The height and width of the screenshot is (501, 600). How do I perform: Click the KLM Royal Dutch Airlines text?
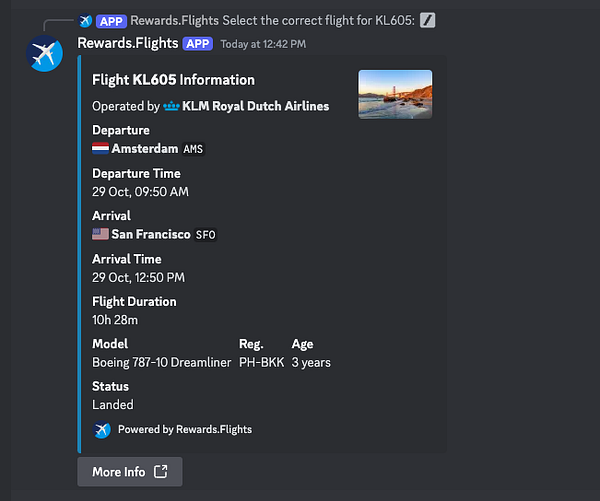[x=256, y=106]
